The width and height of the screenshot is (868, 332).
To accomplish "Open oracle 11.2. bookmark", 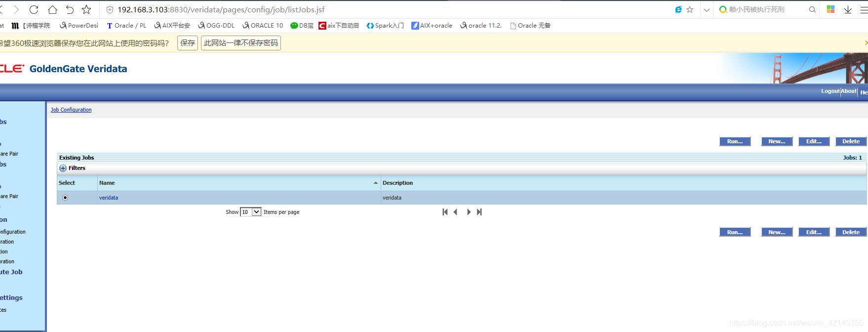I will coord(481,26).
